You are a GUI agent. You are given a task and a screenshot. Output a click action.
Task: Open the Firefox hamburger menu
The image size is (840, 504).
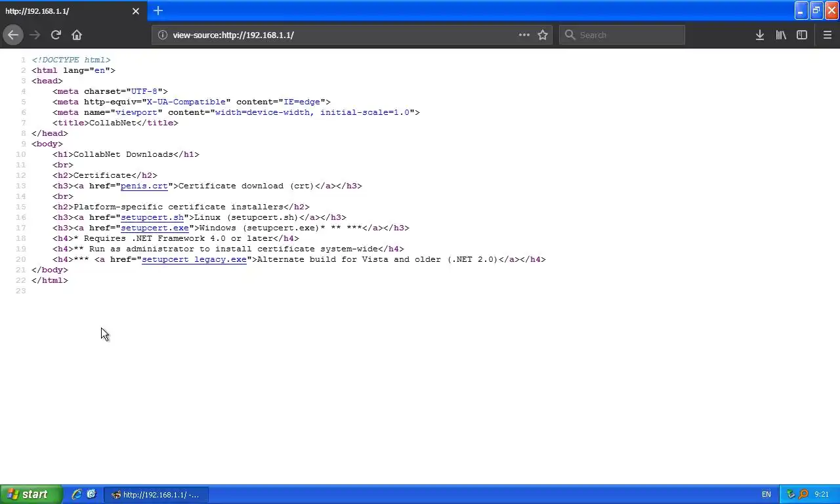tap(827, 35)
